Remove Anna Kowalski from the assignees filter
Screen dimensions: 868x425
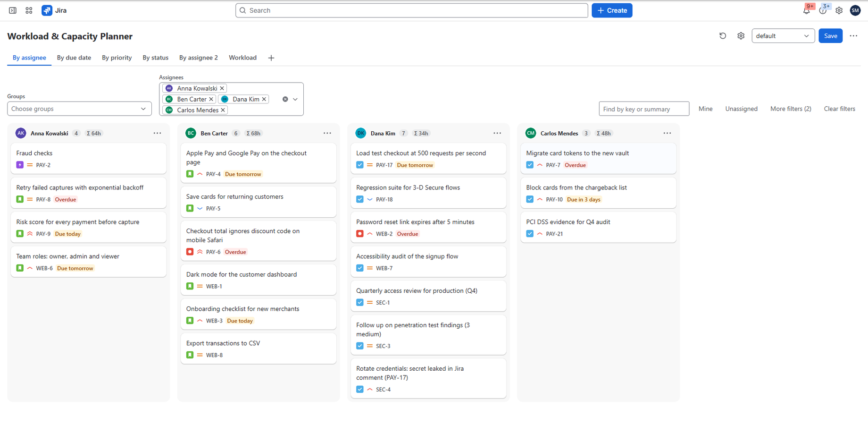click(222, 88)
